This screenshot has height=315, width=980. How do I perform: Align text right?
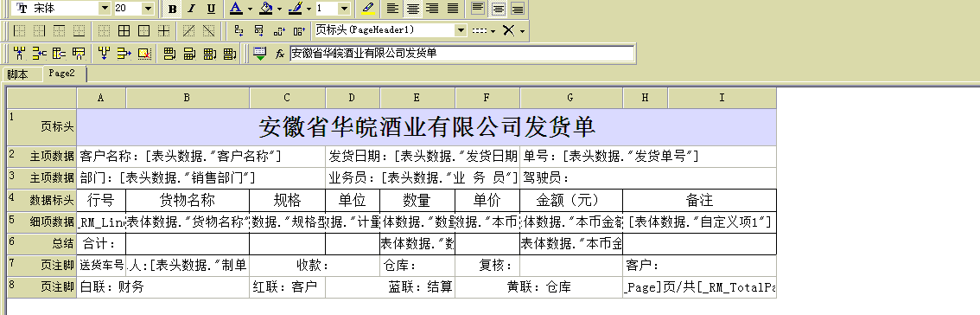click(x=432, y=9)
